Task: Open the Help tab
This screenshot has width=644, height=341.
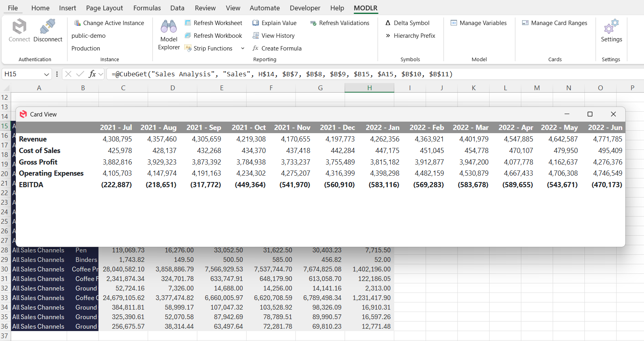Action: [x=337, y=8]
